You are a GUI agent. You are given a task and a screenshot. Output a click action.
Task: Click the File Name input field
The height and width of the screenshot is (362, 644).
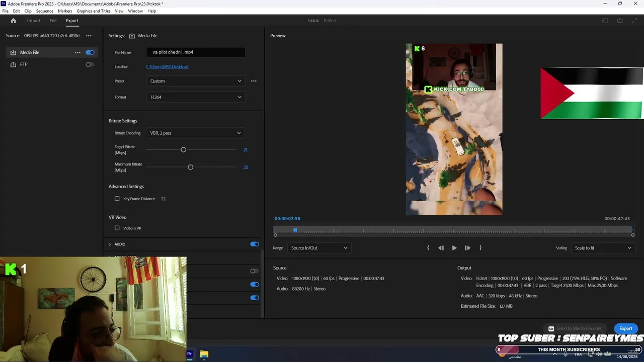(x=196, y=52)
